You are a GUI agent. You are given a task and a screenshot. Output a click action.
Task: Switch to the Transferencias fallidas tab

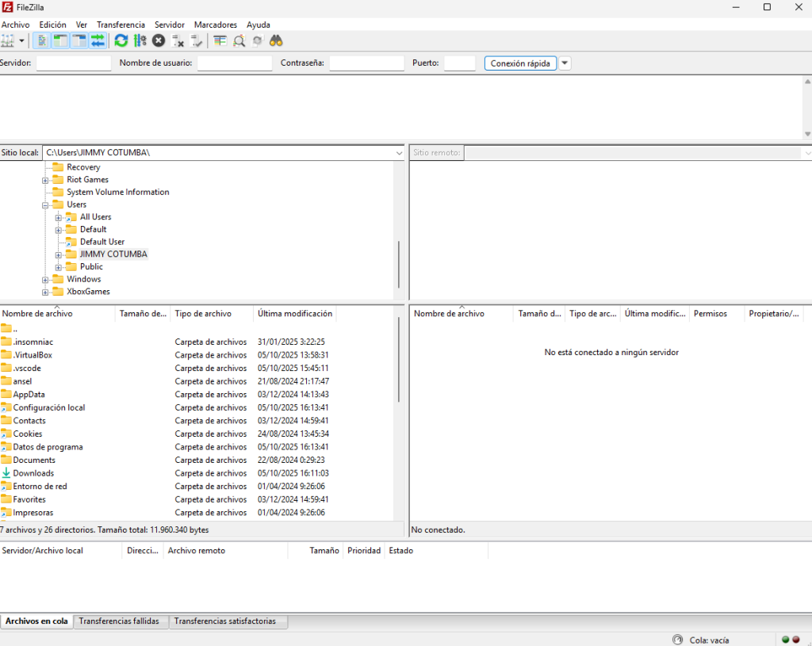pos(119,621)
